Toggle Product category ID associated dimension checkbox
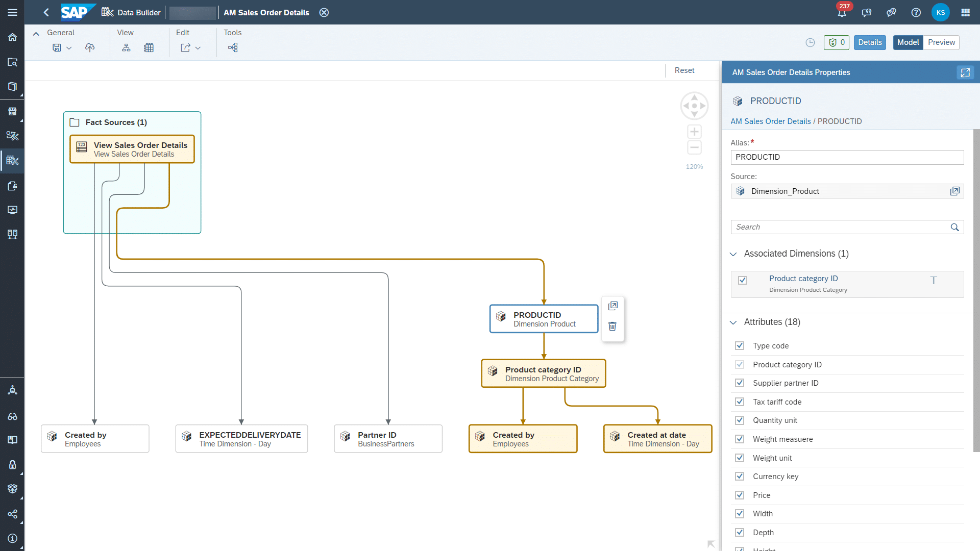The width and height of the screenshot is (980, 551). tap(743, 280)
